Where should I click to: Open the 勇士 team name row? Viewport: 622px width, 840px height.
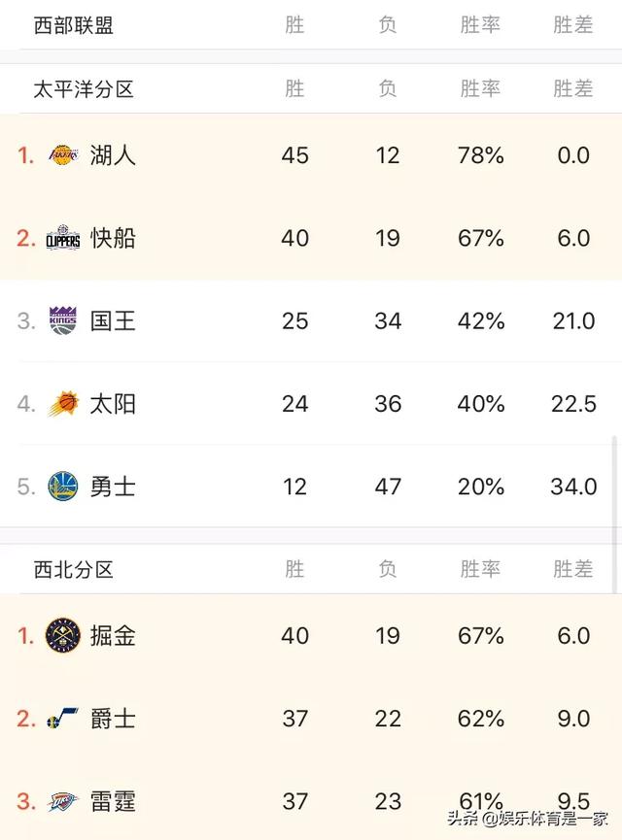(311, 487)
